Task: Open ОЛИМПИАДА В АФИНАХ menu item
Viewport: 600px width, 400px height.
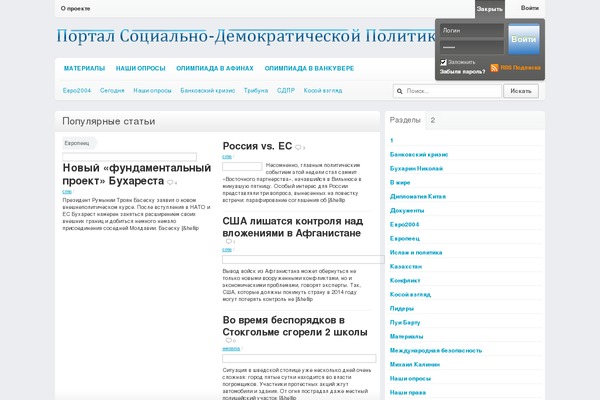Action: pos(215,69)
